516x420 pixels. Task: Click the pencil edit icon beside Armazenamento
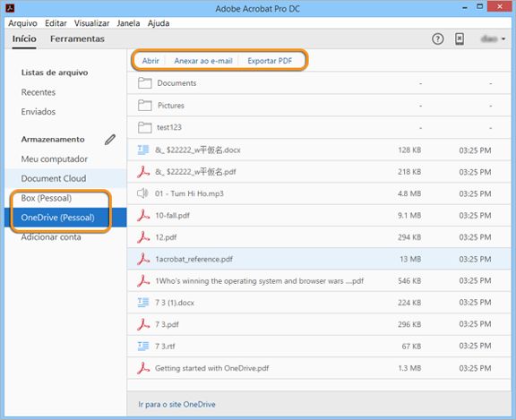coord(110,140)
